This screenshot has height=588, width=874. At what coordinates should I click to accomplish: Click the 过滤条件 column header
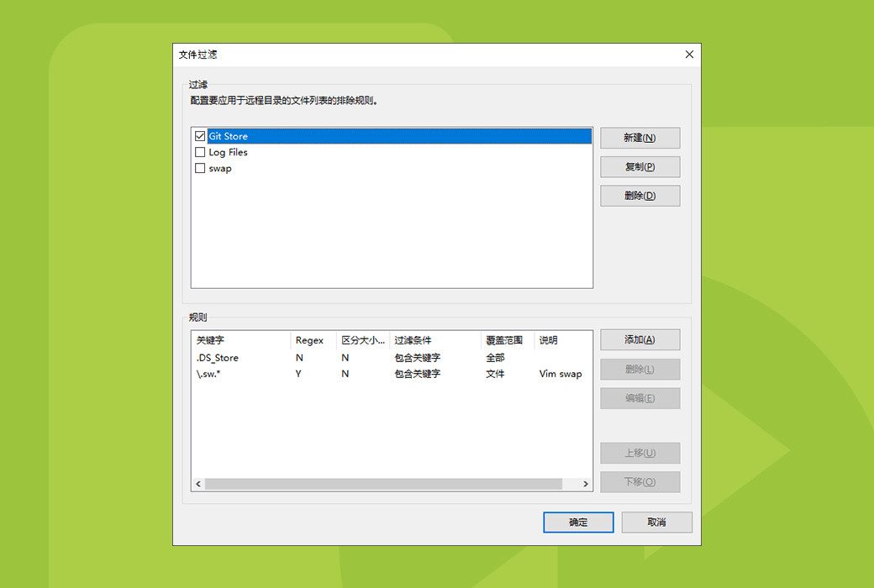434,340
